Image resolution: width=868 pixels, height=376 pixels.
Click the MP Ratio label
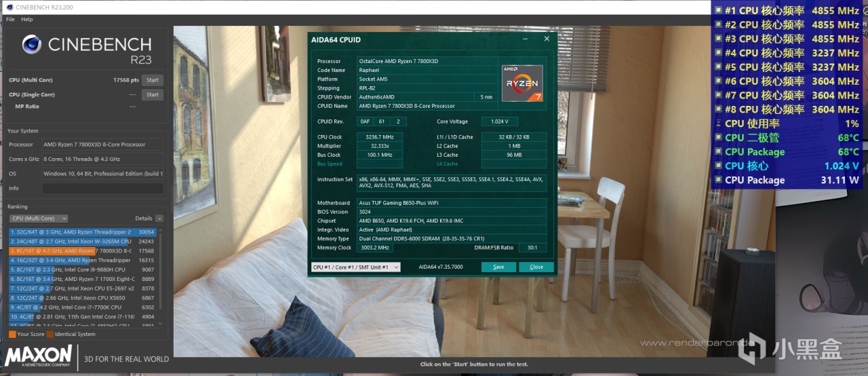pyautogui.click(x=27, y=106)
